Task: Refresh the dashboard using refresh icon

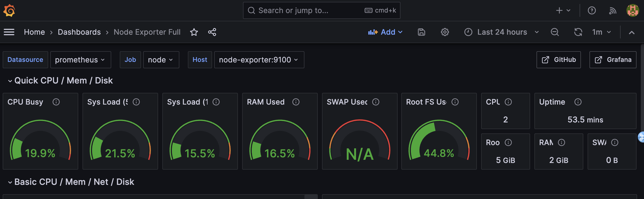Action: point(578,32)
